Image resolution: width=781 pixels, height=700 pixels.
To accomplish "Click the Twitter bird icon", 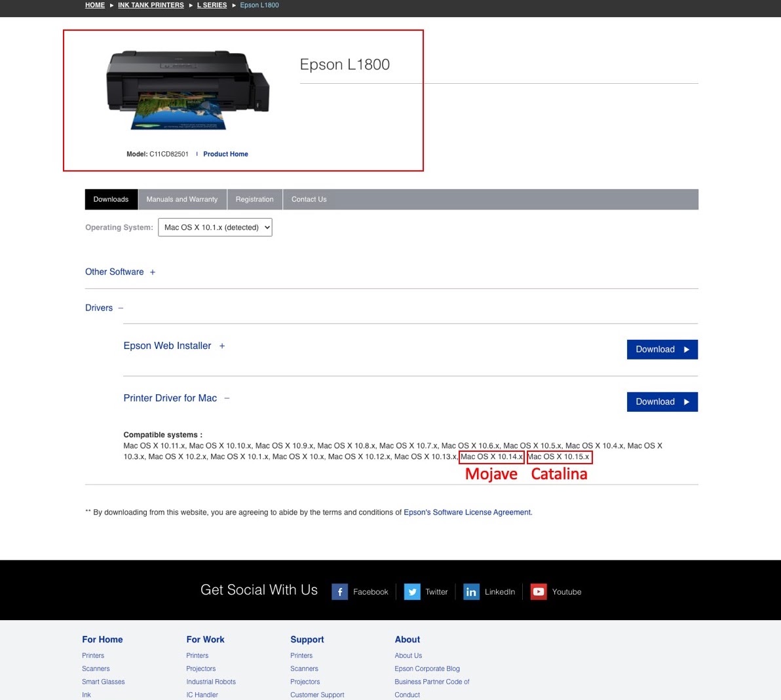I will pyautogui.click(x=411, y=591).
